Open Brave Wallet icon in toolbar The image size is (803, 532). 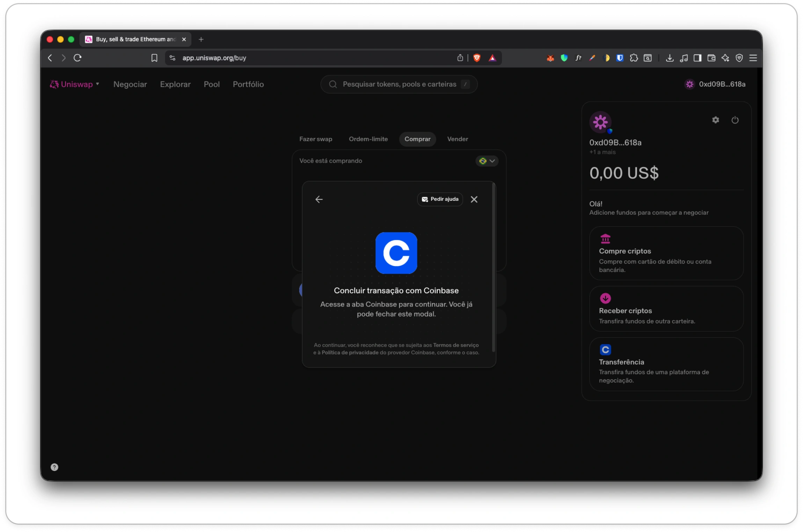click(711, 58)
